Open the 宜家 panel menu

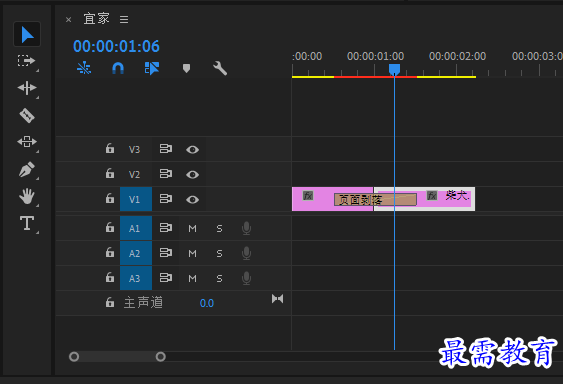coord(124,19)
